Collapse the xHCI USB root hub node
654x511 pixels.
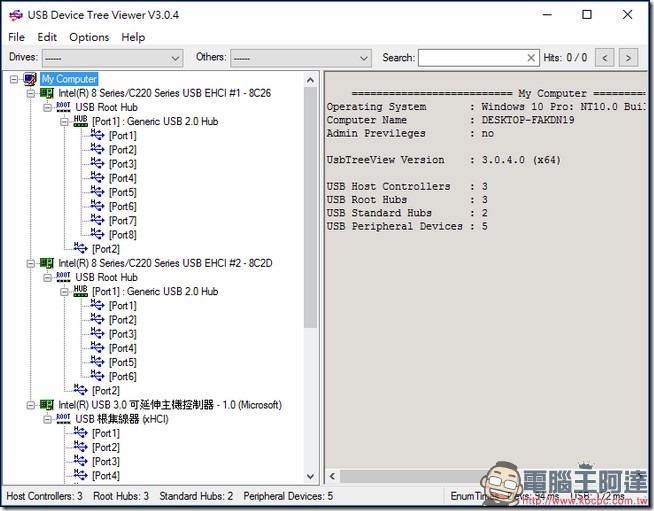[48, 419]
